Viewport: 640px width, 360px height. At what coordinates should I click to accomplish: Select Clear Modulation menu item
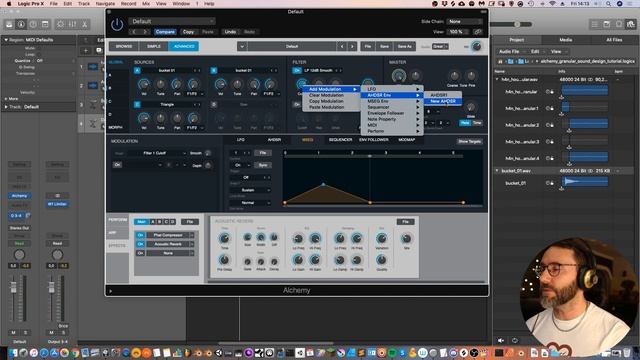point(326,95)
